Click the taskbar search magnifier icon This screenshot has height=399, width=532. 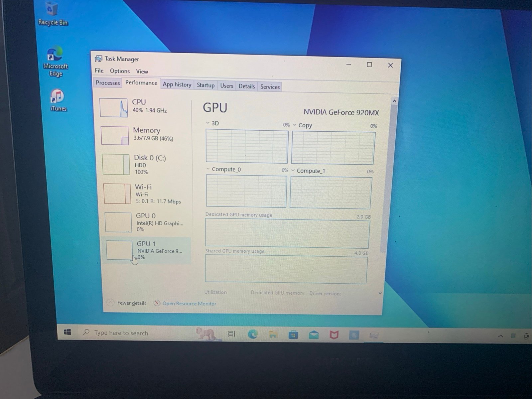86,332
